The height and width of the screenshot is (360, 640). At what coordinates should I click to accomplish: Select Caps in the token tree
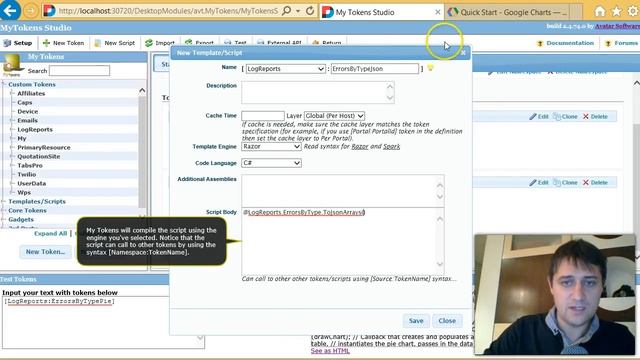(24, 102)
